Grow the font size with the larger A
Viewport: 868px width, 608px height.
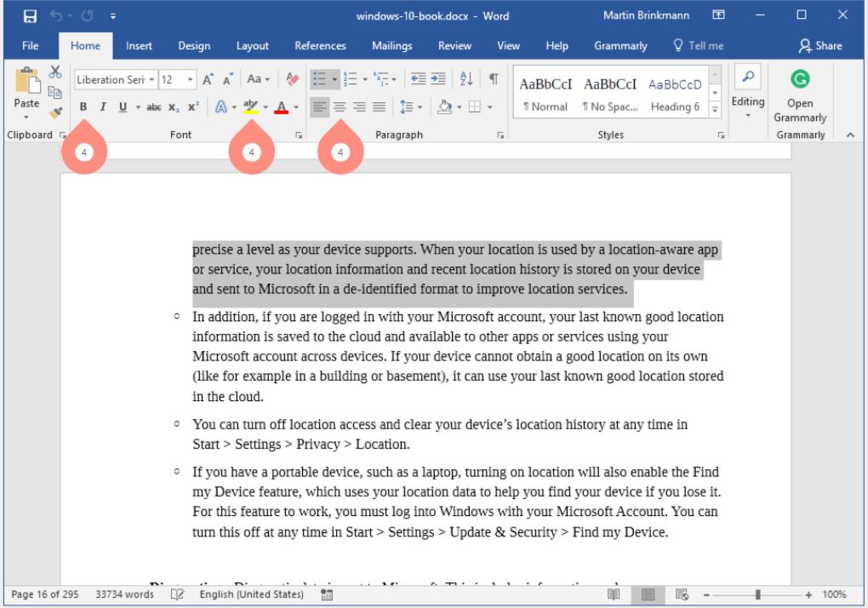click(x=208, y=79)
